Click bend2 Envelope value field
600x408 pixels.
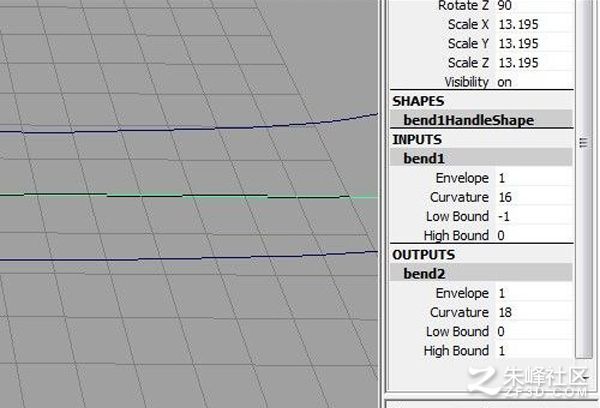point(534,293)
